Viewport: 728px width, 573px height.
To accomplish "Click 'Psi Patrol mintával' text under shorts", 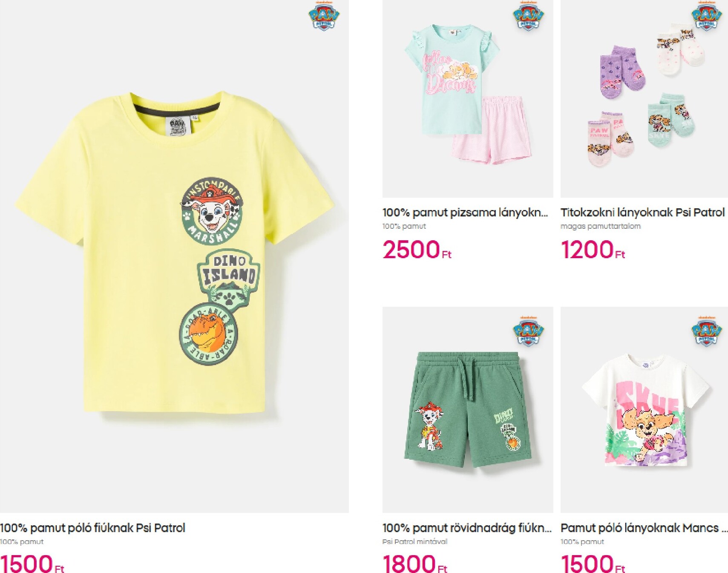I will tap(415, 542).
